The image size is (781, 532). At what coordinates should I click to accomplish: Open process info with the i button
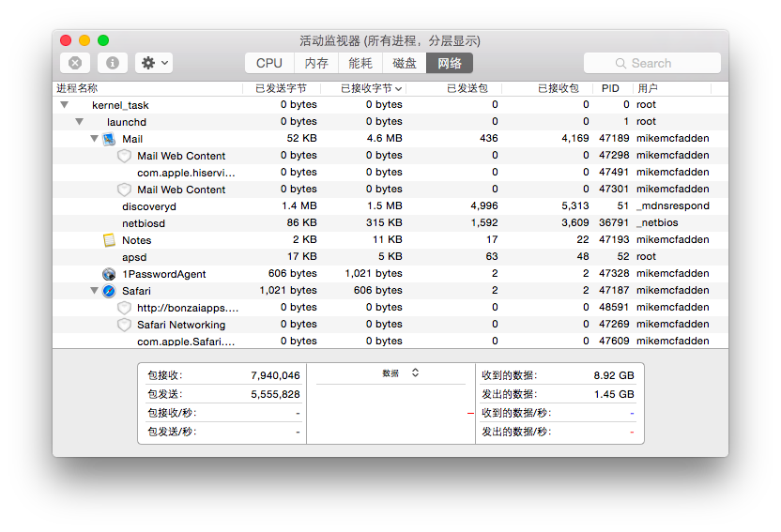click(x=113, y=63)
